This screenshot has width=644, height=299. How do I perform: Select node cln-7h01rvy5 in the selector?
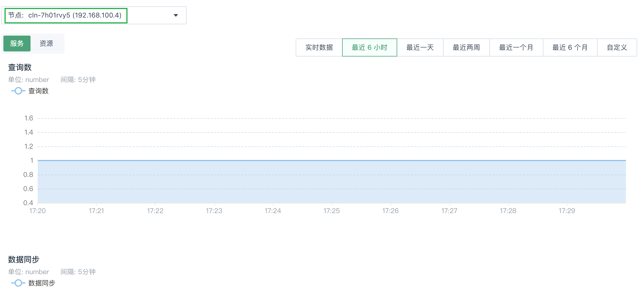coord(66,16)
